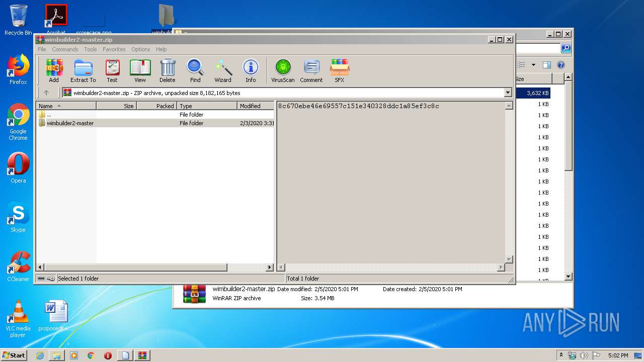The image size is (644, 362).
Task: Open the Recycle Bin desktop icon
Action: click(18, 20)
